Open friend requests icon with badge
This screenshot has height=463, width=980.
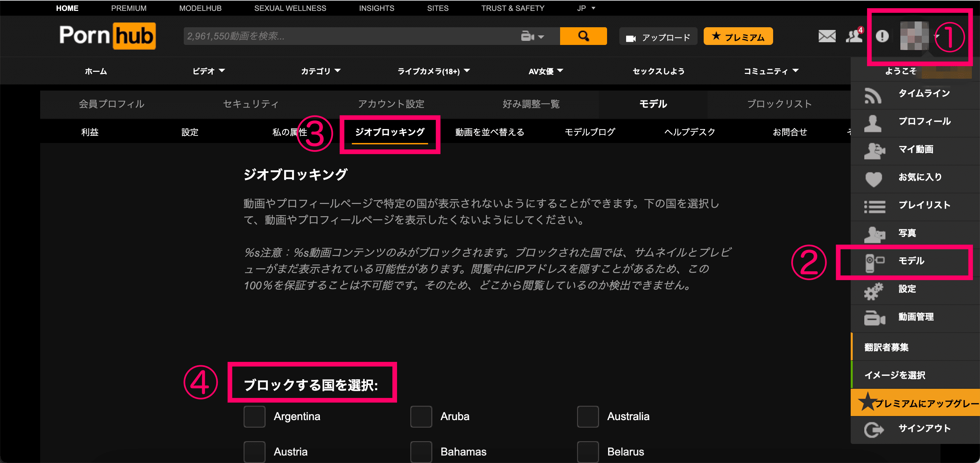[x=854, y=35]
